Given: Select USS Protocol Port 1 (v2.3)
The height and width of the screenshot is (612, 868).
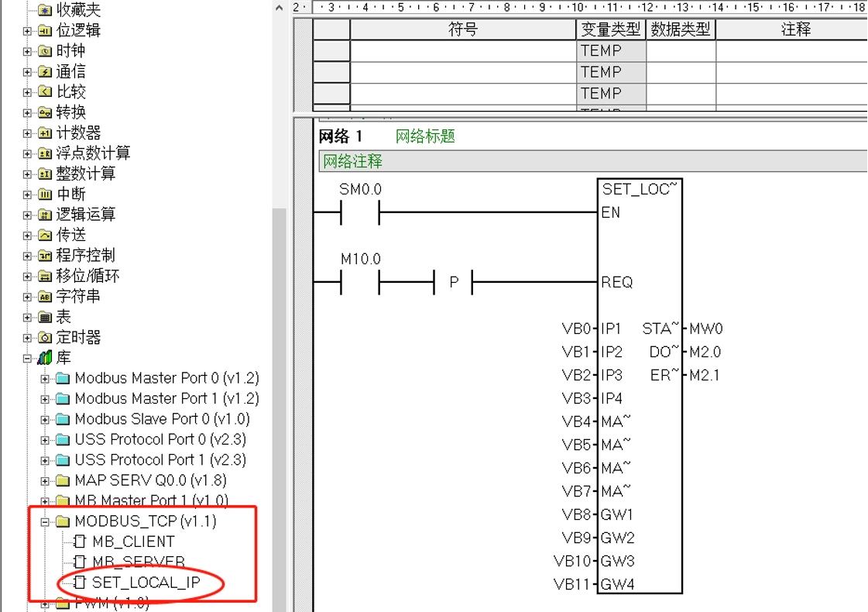Looking at the screenshot, I should tap(160, 459).
